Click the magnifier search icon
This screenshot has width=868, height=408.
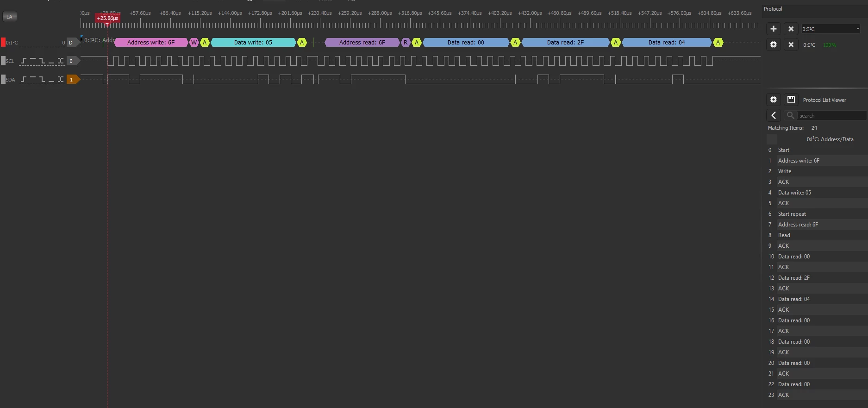tap(790, 115)
